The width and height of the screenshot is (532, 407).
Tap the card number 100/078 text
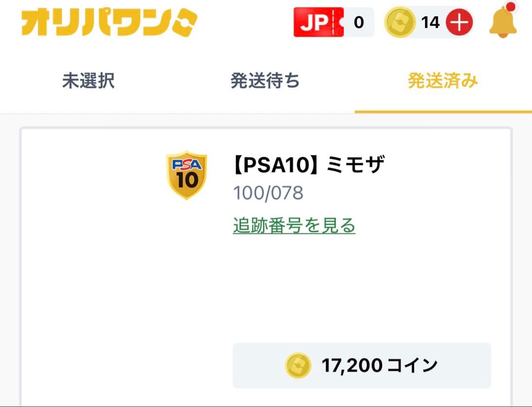tap(269, 193)
